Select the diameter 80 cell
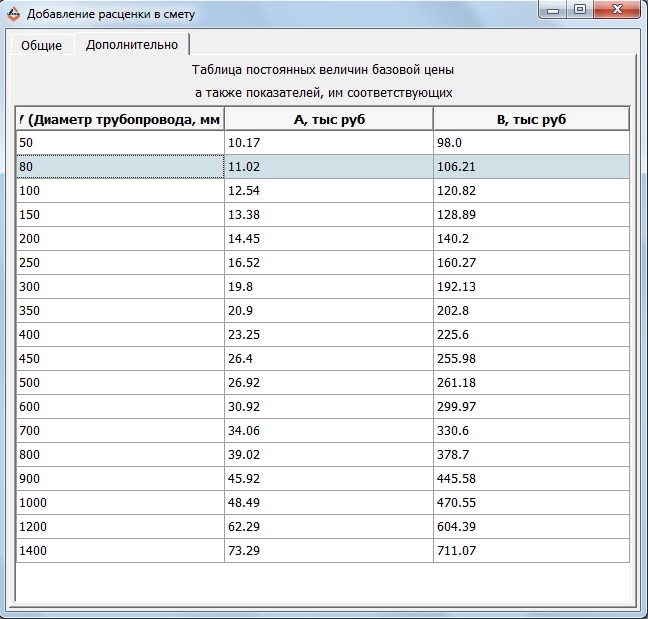648x619 pixels. 120,167
